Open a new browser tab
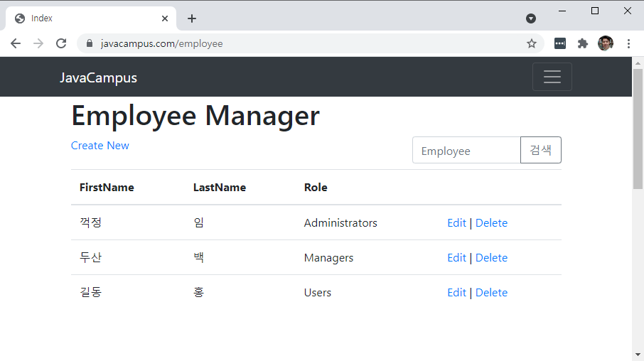 [x=192, y=18]
